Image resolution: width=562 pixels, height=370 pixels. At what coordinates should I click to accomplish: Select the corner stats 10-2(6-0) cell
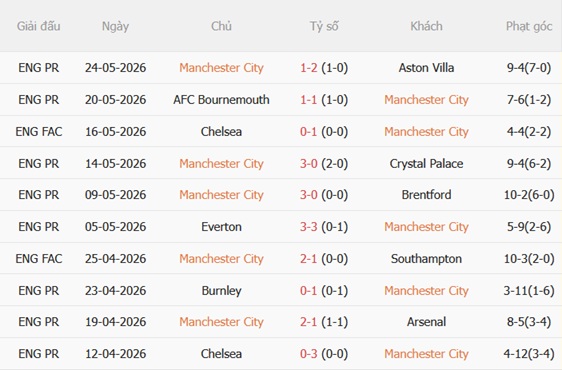(529, 195)
